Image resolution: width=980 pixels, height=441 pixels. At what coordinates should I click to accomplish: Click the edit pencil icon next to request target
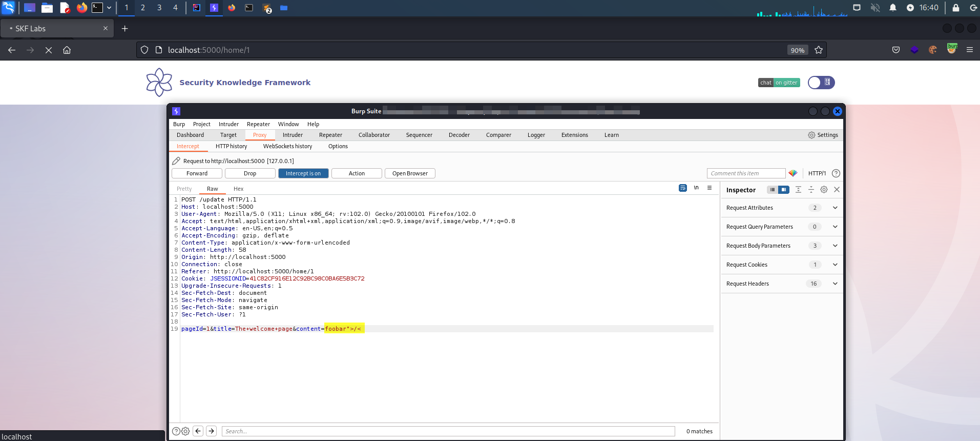tap(176, 161)
